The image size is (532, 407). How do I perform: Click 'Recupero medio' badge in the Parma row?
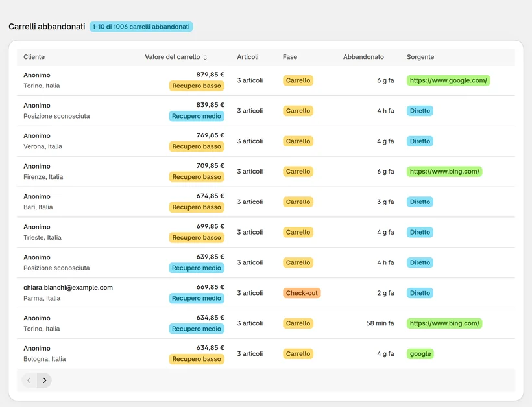click(197, 298)
